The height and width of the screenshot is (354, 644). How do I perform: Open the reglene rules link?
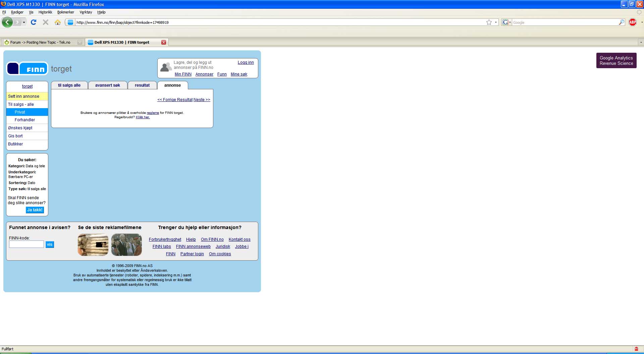coord(153,113)
